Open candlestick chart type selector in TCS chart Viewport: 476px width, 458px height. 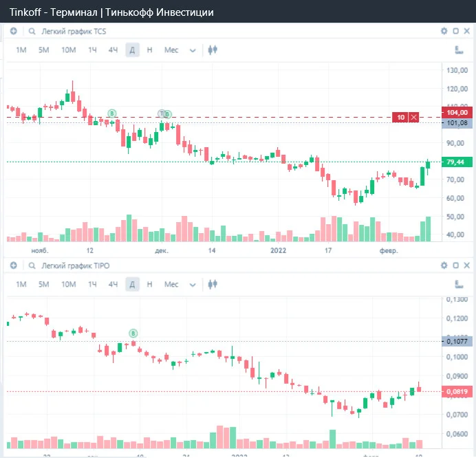(x=213, y=50)
